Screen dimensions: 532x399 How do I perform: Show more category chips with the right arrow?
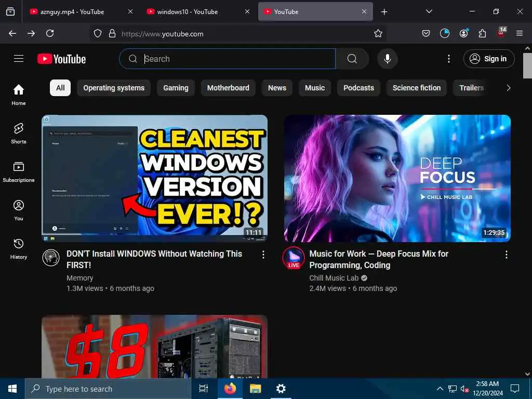coord(508,88)
